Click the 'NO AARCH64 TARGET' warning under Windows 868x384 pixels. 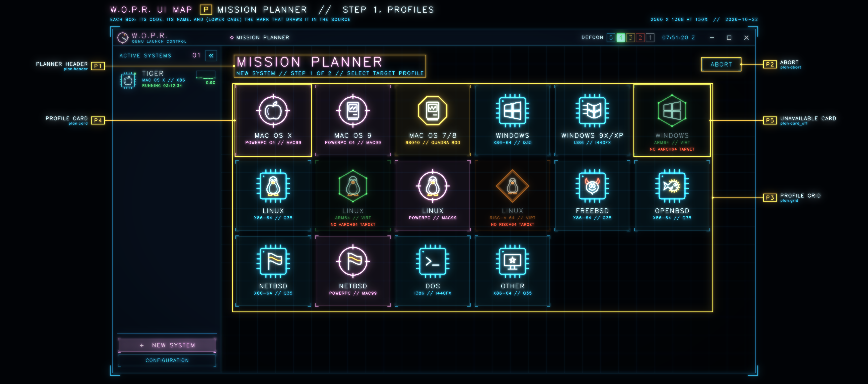coord(672,149)
